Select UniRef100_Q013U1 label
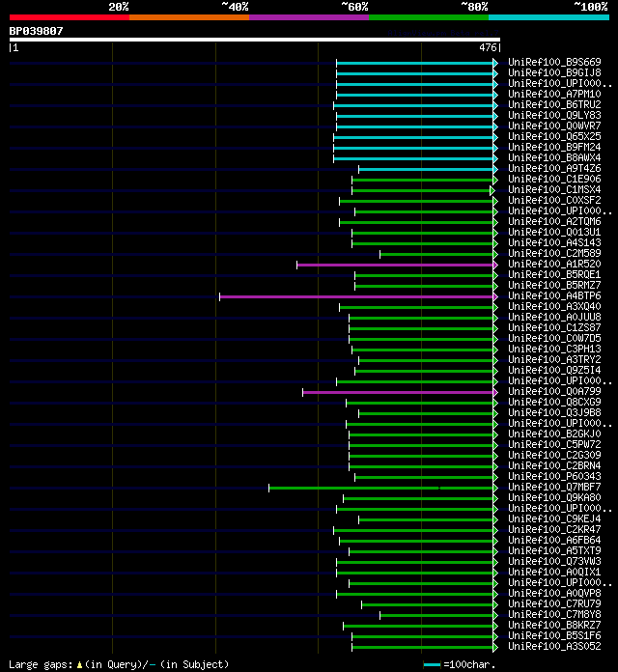 [554, 232]
